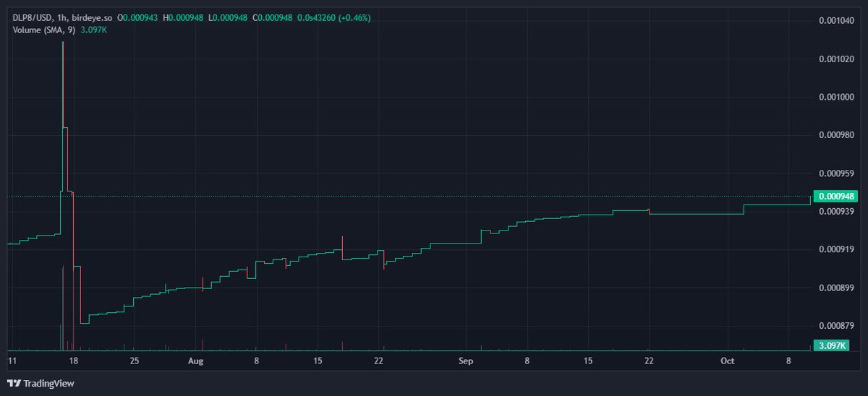Image resolution: width=868 pixels, height=396 pixels.
Task: Click the 0.000919 price axis label
Action: click(836, 249)
